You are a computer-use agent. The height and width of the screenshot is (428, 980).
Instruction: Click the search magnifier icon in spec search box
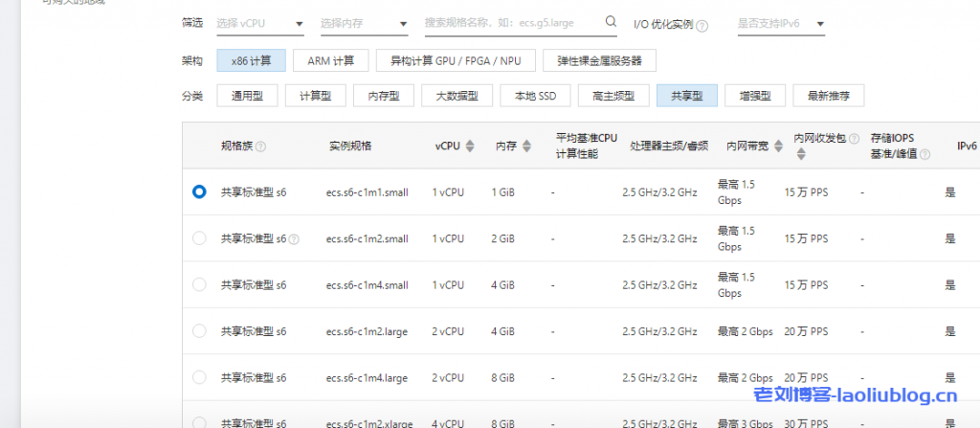(x=611, y=21)
